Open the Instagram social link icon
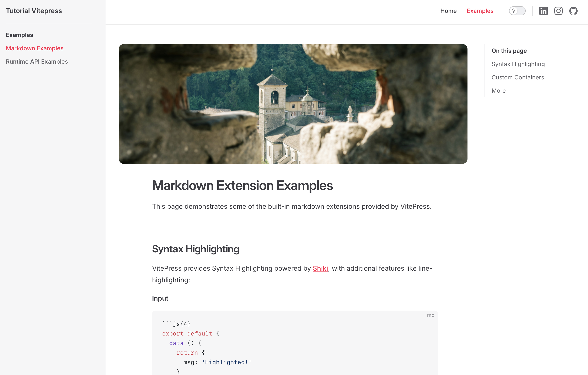The image size is (588, 375). [x=558, y=11]
